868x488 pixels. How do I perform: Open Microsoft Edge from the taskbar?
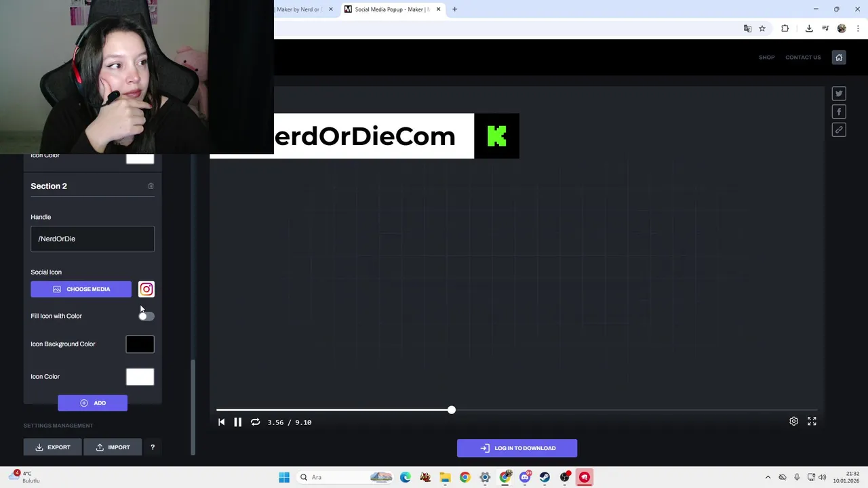pos(406,477)
